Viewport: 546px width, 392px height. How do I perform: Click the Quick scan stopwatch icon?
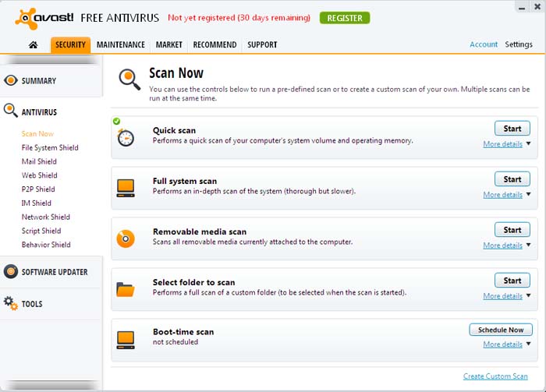click(126, 138)
